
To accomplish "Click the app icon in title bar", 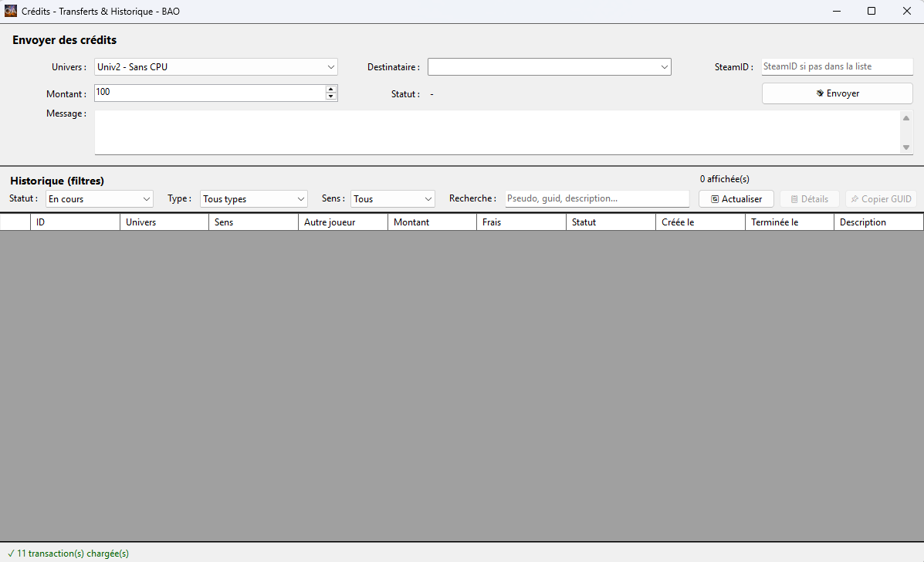I will click(x=11, y=12).
